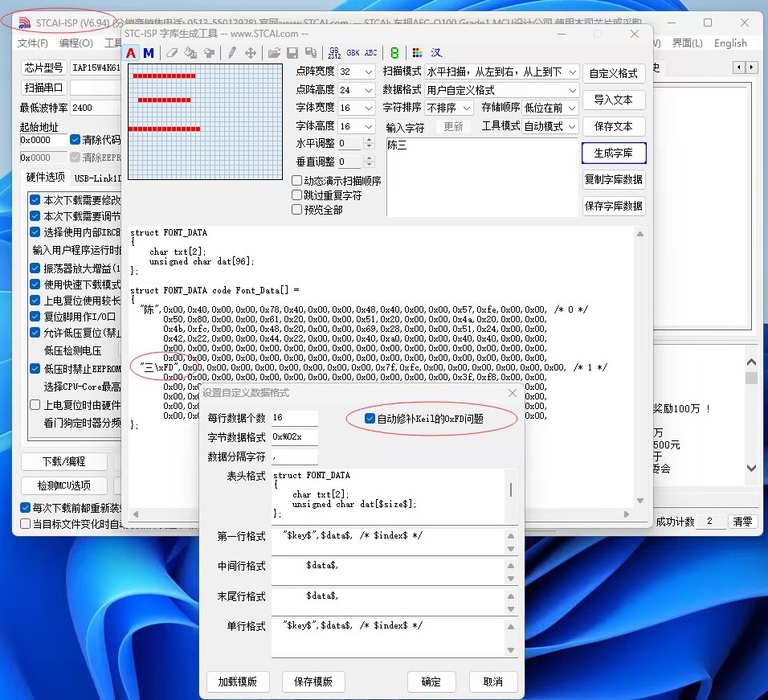The image size is (768, 700).
Task: Enable 动态演示扫描顺序 checkbox
Action: point(296,181)
